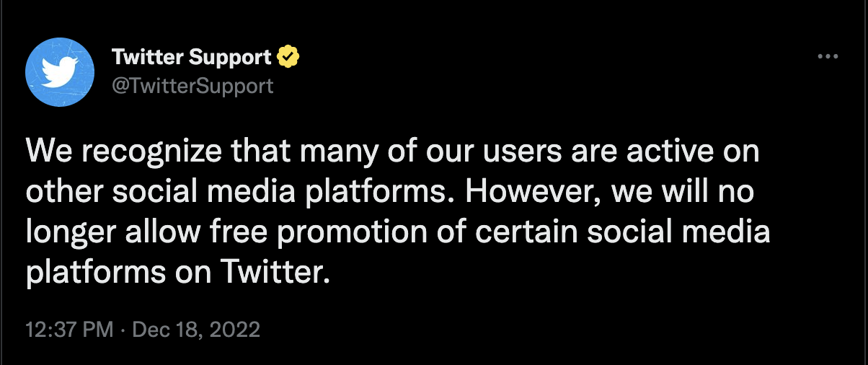Click the Dec 18, 2022 date
868x365 pixels.
click(197, 330)
